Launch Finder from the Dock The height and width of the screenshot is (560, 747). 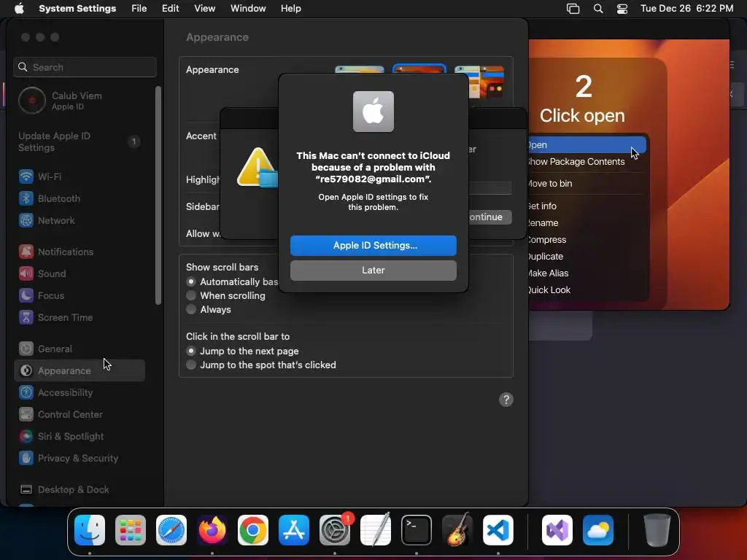point(90,530)
